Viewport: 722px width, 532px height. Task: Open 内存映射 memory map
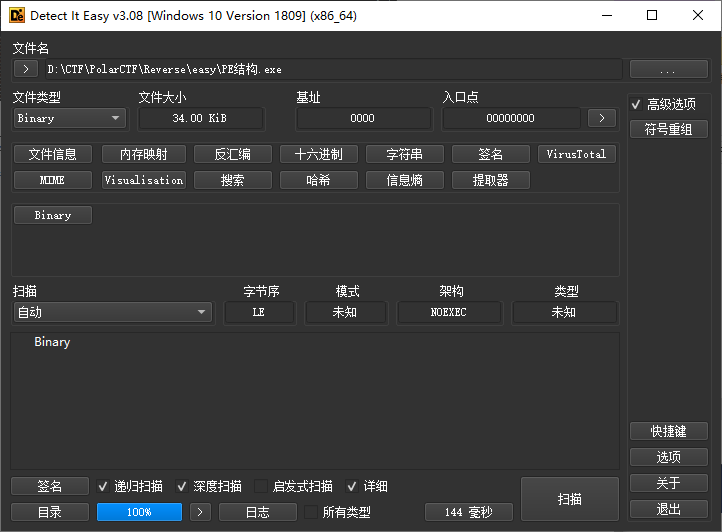[x=144, y=154]
